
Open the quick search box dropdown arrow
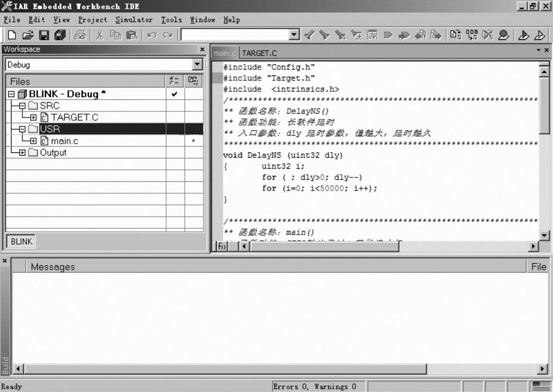294,35
